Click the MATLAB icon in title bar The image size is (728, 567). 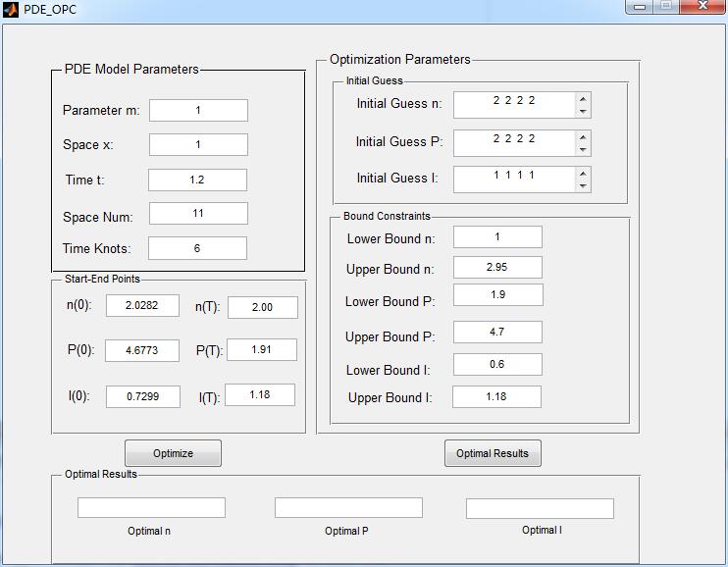11,10
